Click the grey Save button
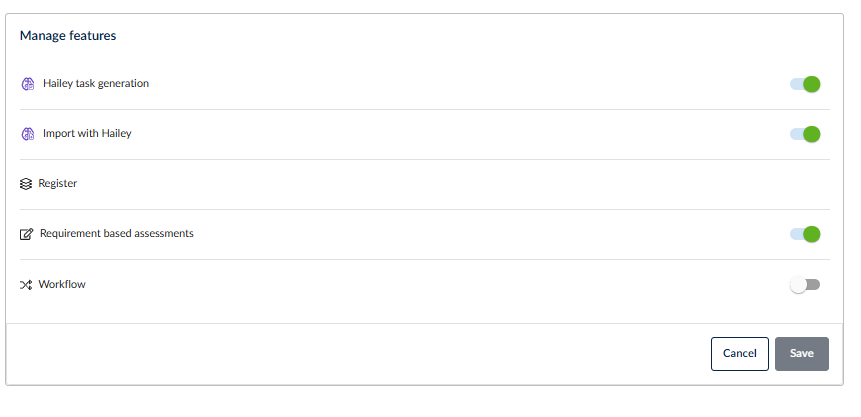Viewport: 861px width, 417px height. [802, 354]
